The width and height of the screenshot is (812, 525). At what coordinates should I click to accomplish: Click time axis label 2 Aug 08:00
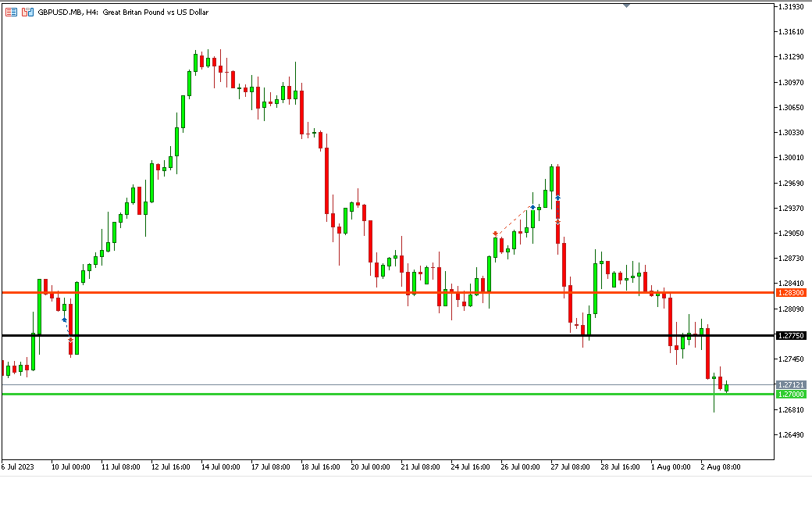tap(721, 467)
